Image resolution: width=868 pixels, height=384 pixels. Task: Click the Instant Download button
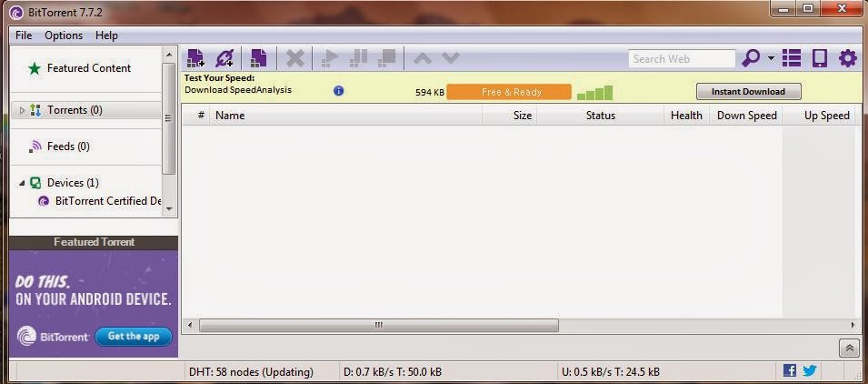coord(748,91)
